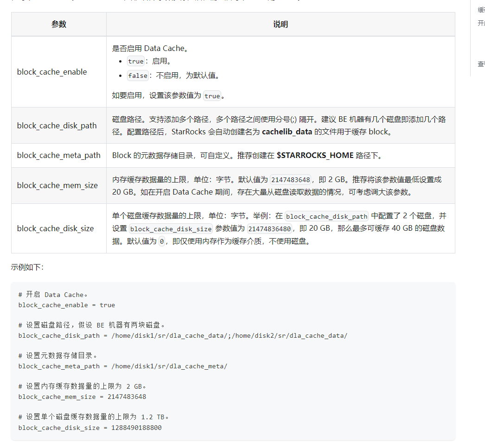Image resolution: width=485 pixels, height=448 pixels.
Task: Click the comment '# 设置内存缓存数据量的上限为 2 GB。'
Action: (82, 386)
